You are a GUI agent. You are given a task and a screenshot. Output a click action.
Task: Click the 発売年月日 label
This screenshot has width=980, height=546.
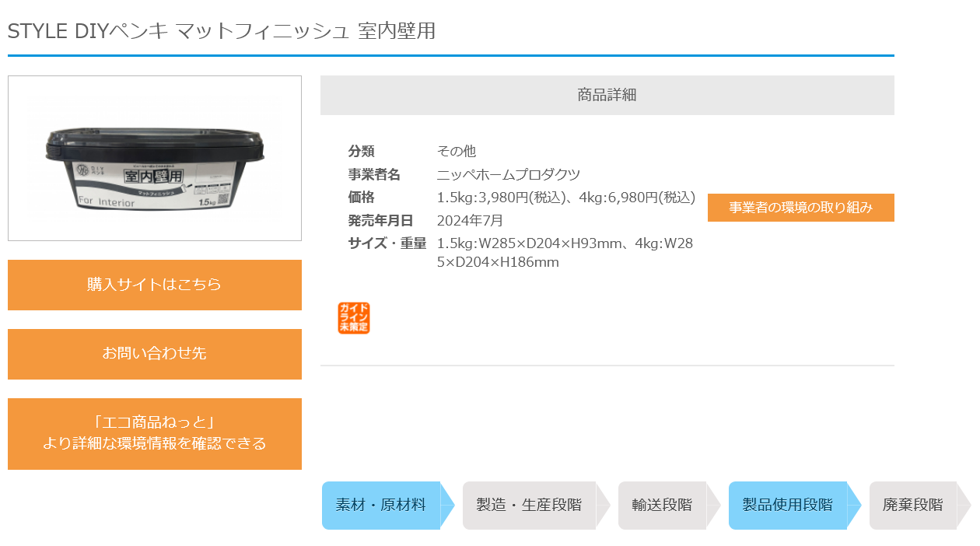coord(380,221)
